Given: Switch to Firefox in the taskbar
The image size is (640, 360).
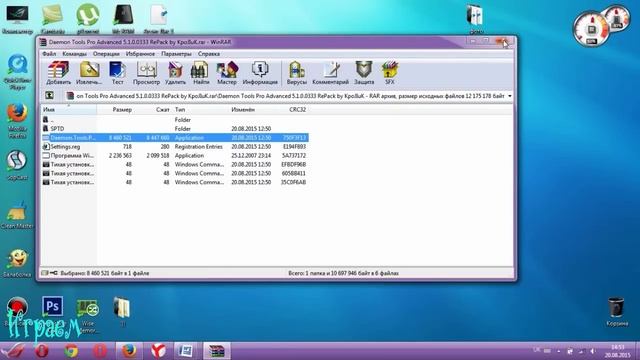Looking at the screenshot, I should tap(129, 351).
